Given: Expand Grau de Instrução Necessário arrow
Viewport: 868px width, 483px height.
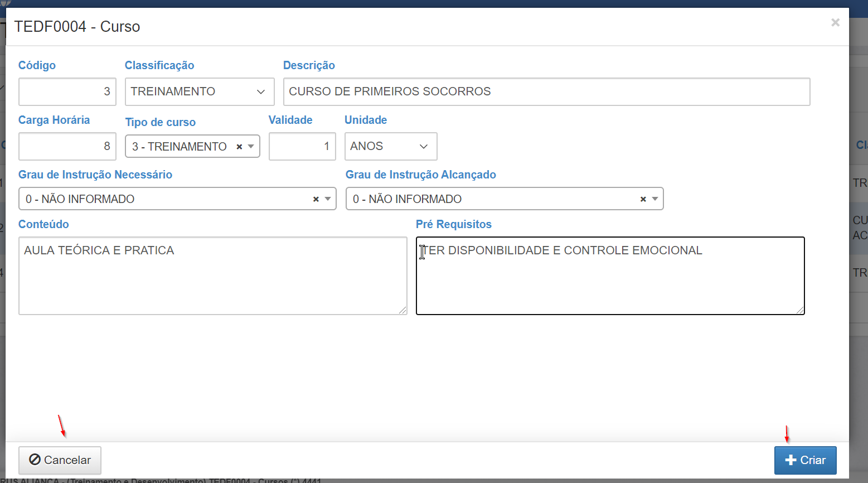Looking at the screenshot, I should tap(328, 199).
